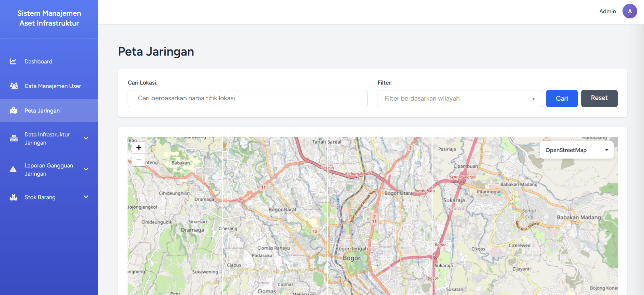
Task: Zoom out the map with minus button
Action: pyautogui.click(x=138, y=160)
